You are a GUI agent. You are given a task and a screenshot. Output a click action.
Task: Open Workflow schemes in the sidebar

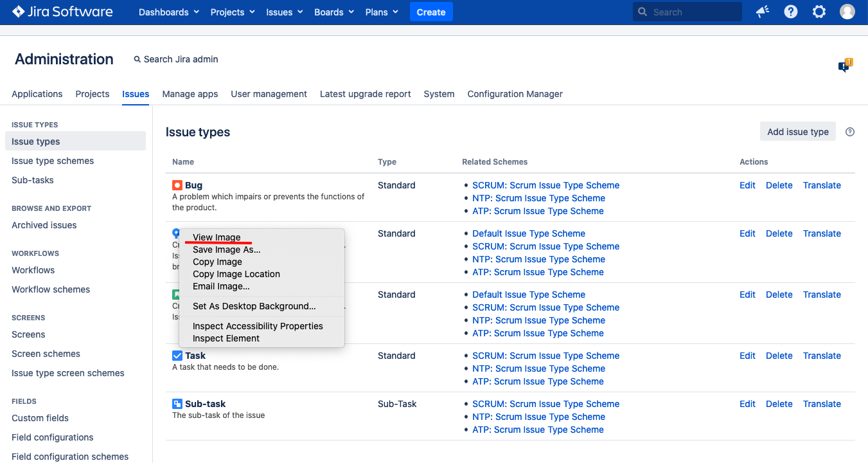(x=51, y=289)
